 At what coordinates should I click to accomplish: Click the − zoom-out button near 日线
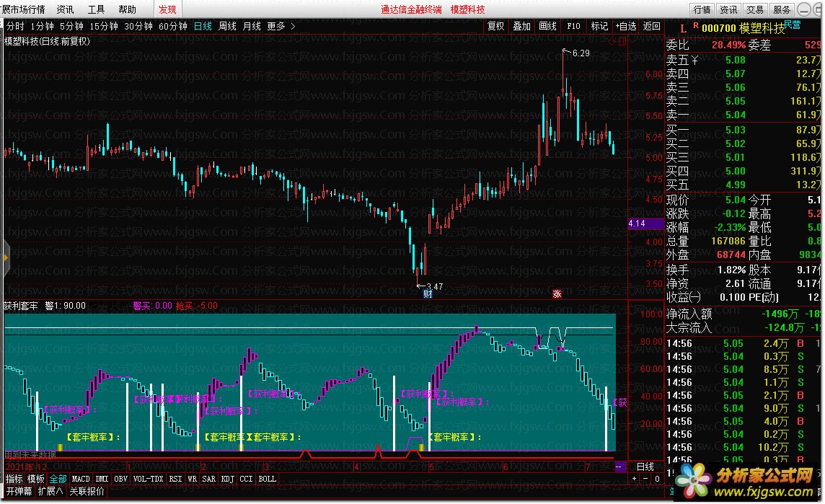click(645, 479)
